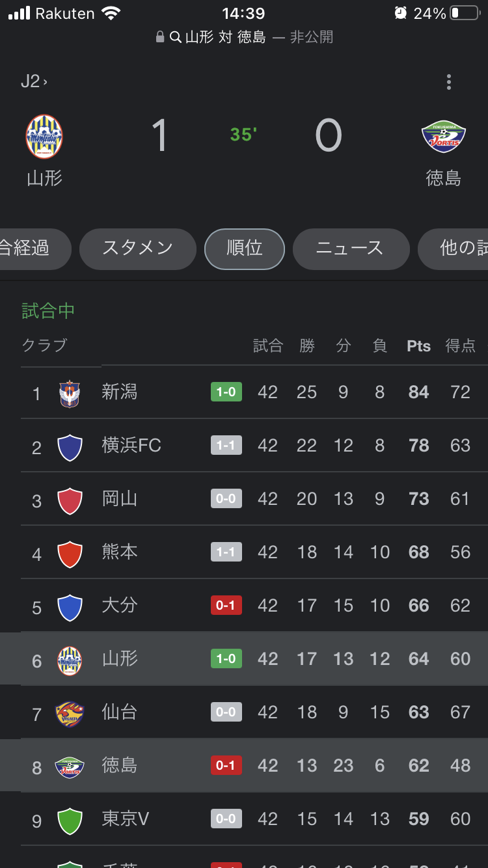Screen dimensions: 488x868
Task: Tap the 山形 対 徳島 address bar
Action: pyautogui.click(x=244, y=37)
